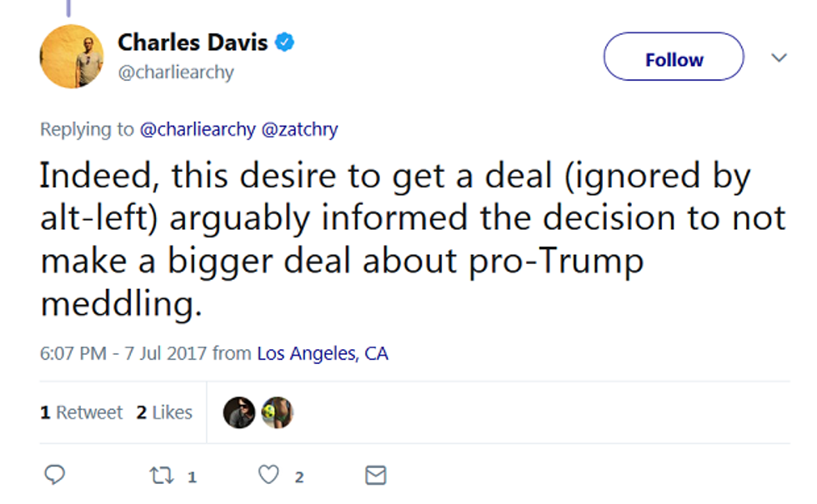The image size is (817, 504).
Task: Click the 6:07 PM - 7 Jul 2017 timestamp
Action: click(x=123, y=353)
